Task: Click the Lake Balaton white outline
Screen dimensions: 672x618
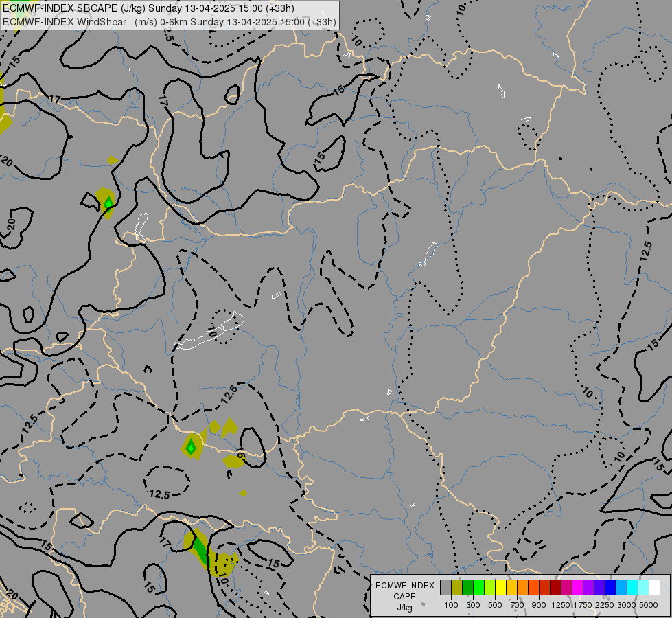Action: pyautogui.click(x=209, y=331)
